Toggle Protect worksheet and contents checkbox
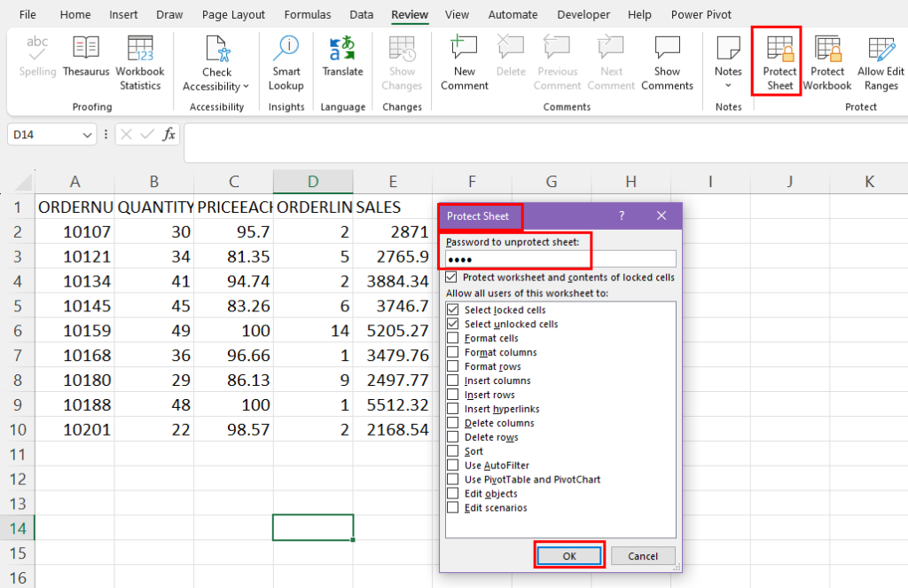The width and height of the screenshot is (908, 588). (451, 277)
